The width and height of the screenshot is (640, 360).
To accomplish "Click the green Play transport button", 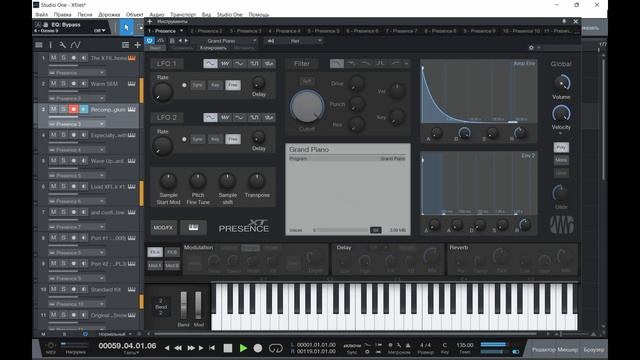I will [243, 348].
